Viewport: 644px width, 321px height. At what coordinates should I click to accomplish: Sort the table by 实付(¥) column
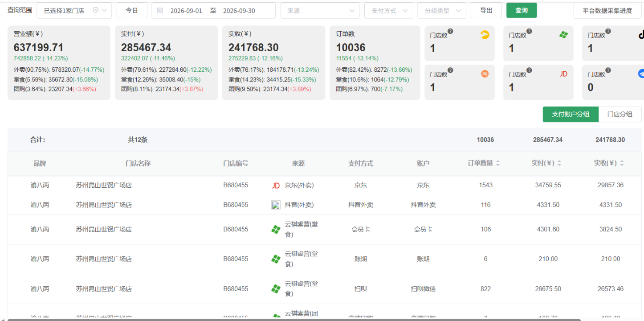click(559, 164)
